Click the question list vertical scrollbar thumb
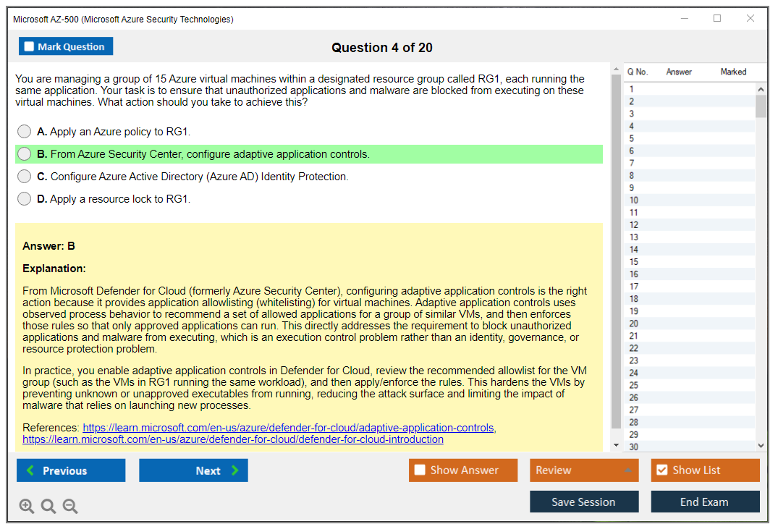 point(761,106)
